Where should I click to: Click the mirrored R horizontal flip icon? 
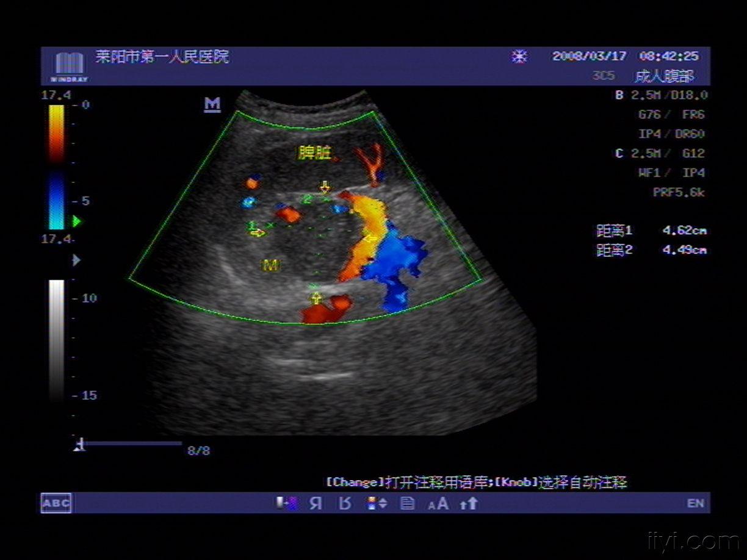(x=316, y=503)
